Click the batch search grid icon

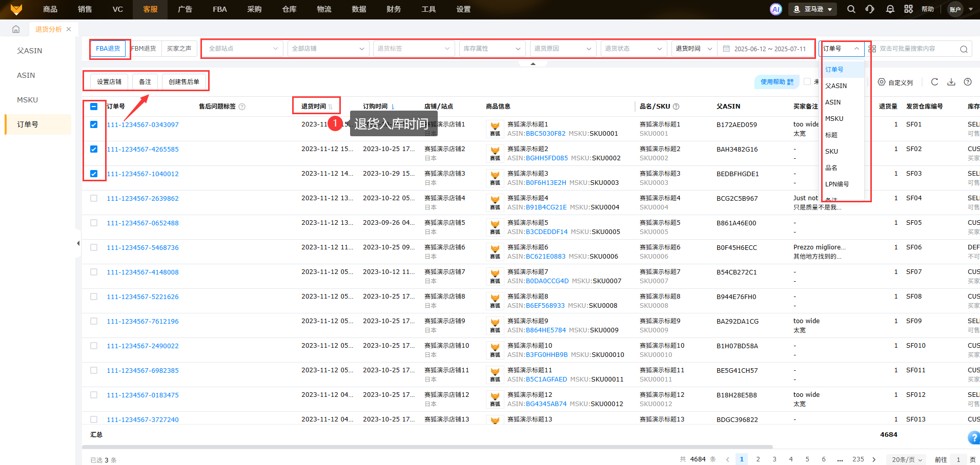[872, 49]
